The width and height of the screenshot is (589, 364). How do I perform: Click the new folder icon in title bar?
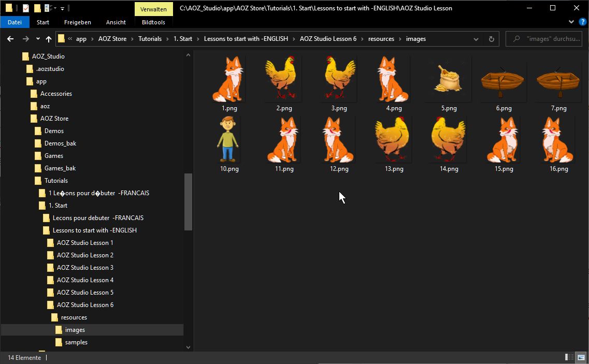tap(37, 8)
